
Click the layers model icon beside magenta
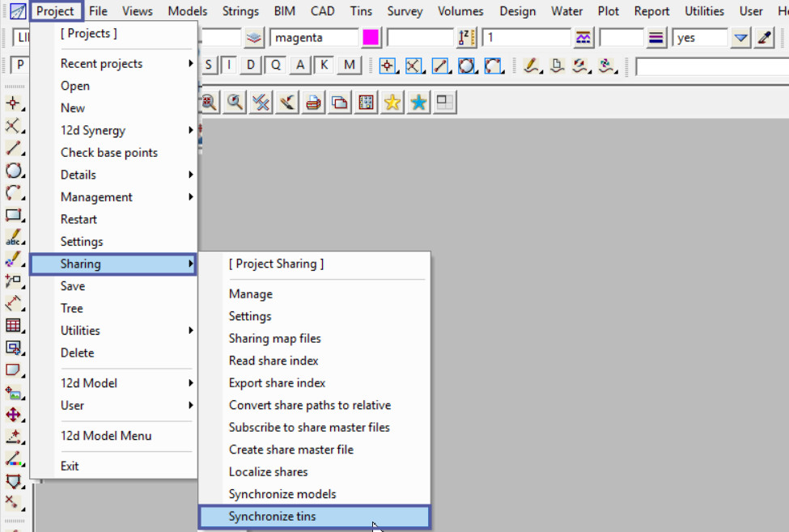255,38
